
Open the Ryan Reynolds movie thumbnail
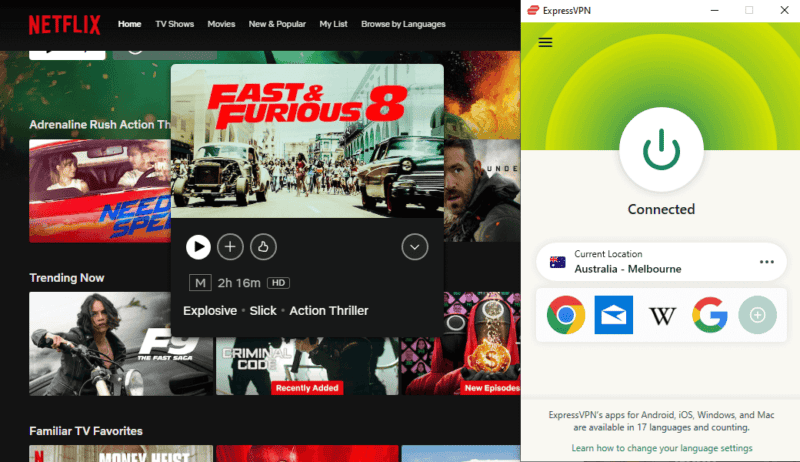[x=482, y=191]
